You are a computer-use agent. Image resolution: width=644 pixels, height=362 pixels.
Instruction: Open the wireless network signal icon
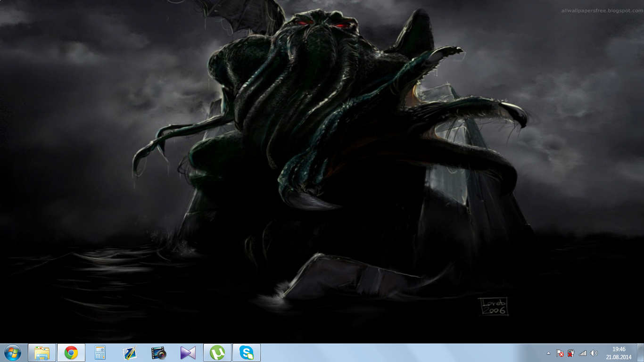[x=583, y=353]
